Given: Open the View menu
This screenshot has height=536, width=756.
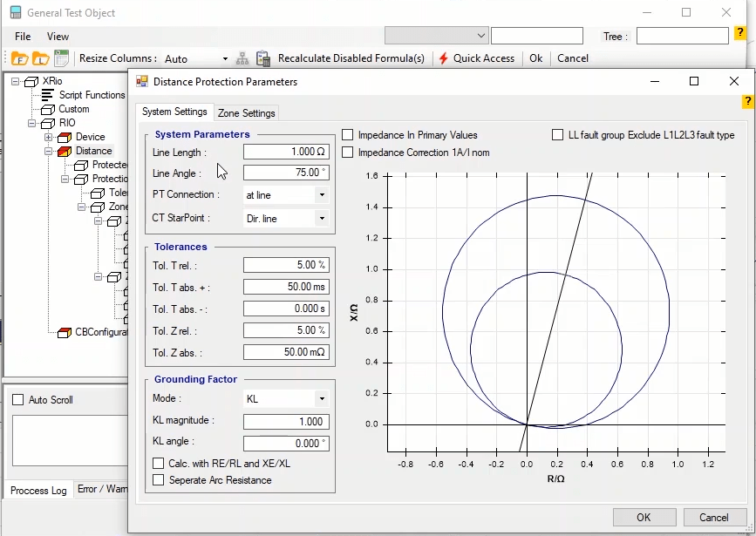Looking at the screenshot, I should (58, 37).
